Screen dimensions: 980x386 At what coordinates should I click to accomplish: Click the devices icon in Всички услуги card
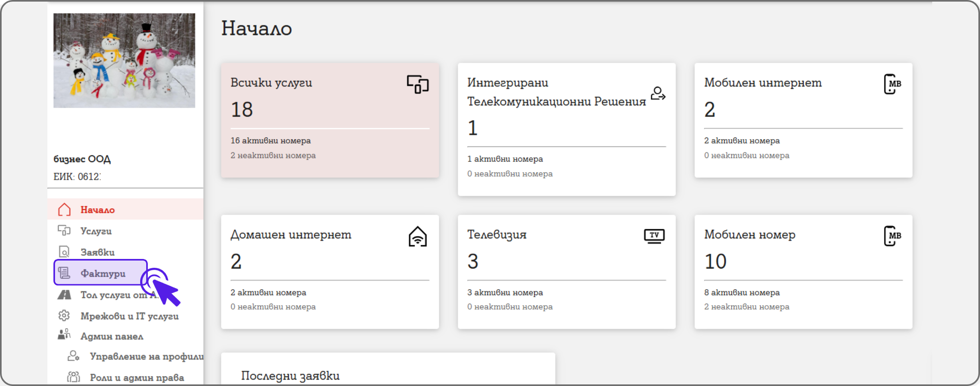pos(418,84)
